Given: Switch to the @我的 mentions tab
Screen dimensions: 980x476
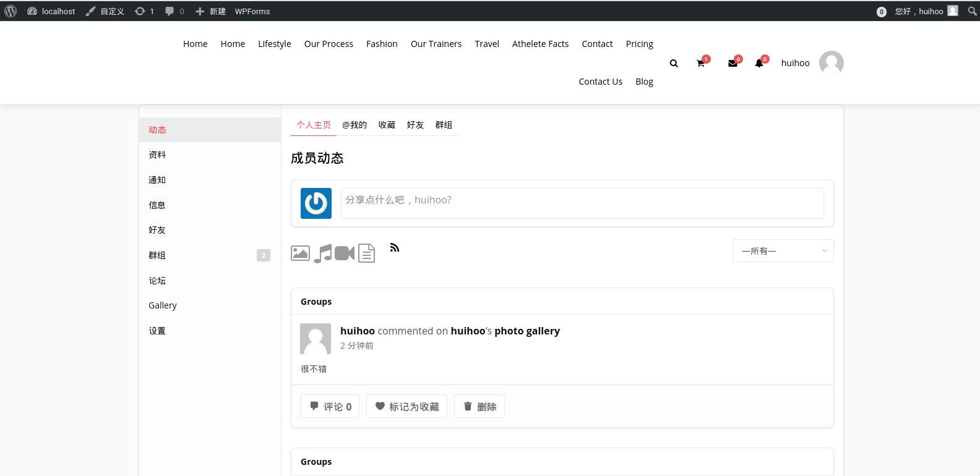Looking at the screenshot, I should coord(355,125).
